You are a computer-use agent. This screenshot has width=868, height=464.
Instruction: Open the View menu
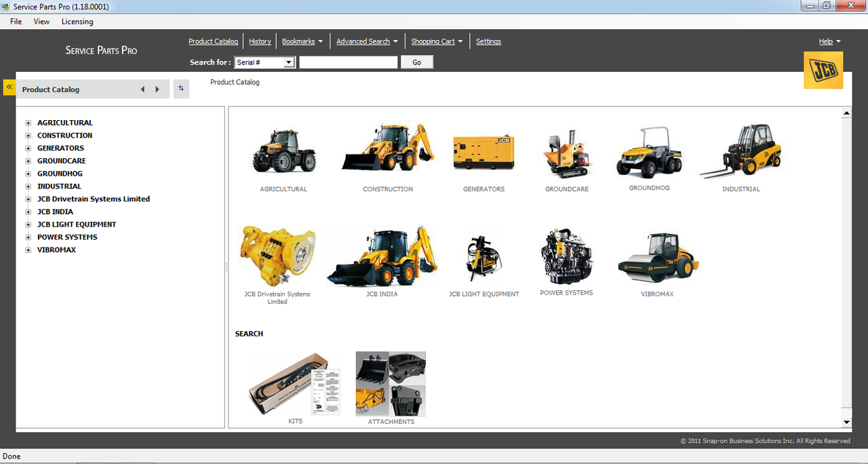(x=41, y=22)
